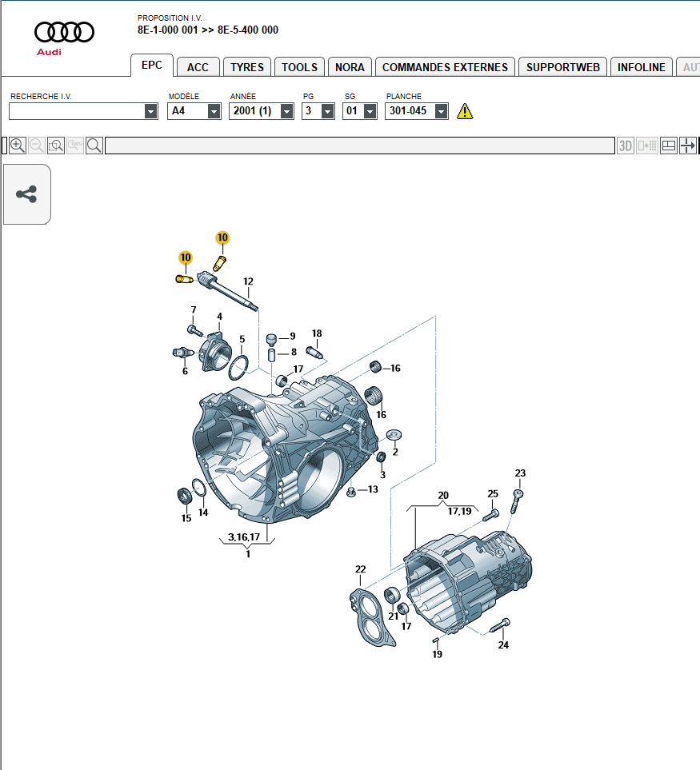Open the Année 2001 dropdown
Screen dimensions: 700x770
[x=286, y=112]
